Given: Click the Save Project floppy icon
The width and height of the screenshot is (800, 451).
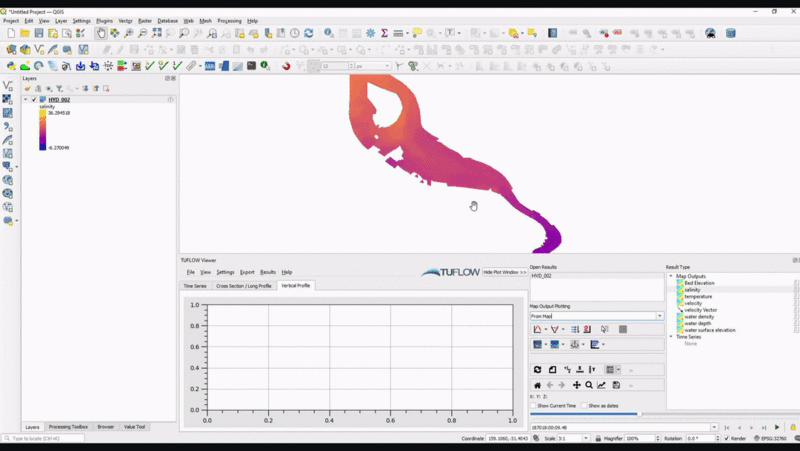Looking at the screenshot, I should [x=39, y=33].
